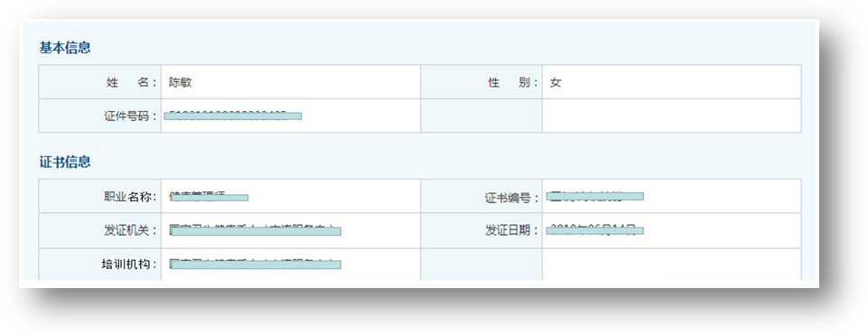Click the 证件号码 label
This screenshot has width=868, height=335.
click(131, 116)
